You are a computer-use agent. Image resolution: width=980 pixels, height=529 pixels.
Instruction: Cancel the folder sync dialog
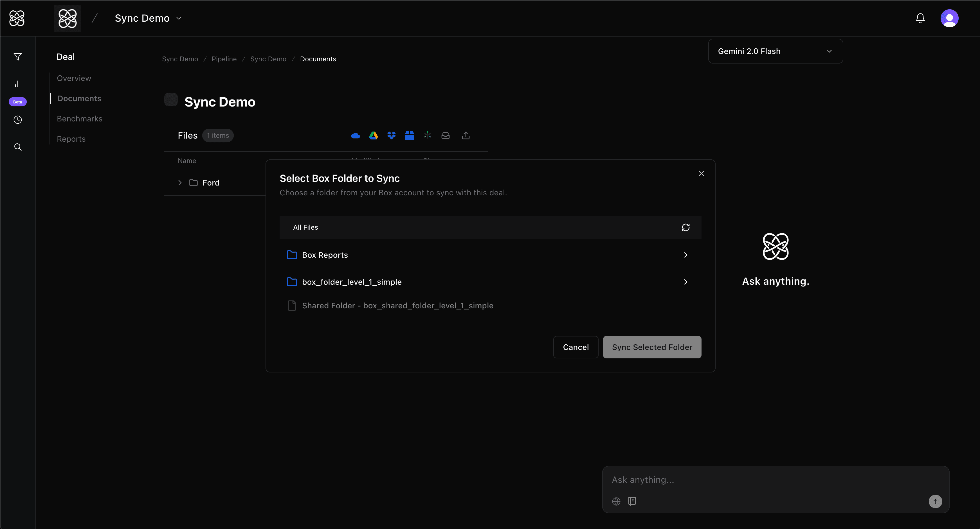pyautogui.click(x=576, y=347)
